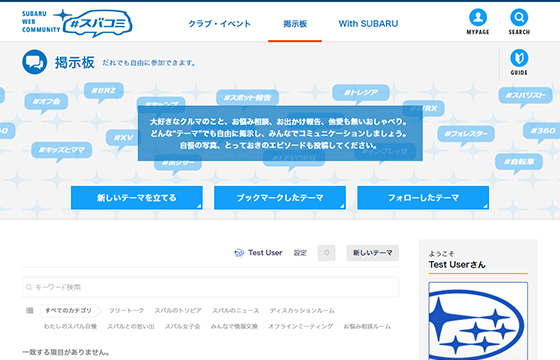Select the スバルとの思い出 category
This screenshot has width=560, height=360.
pos(131,326)
